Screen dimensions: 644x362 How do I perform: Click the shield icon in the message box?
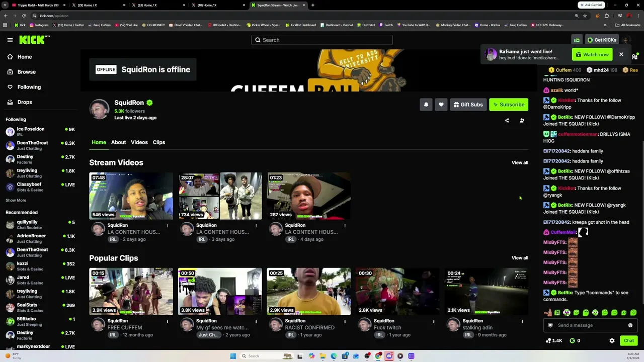(550, 325)
